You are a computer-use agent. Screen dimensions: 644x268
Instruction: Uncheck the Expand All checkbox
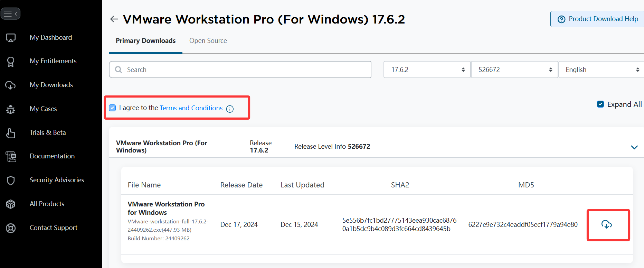pyautogui.click(x=600, y=104)
